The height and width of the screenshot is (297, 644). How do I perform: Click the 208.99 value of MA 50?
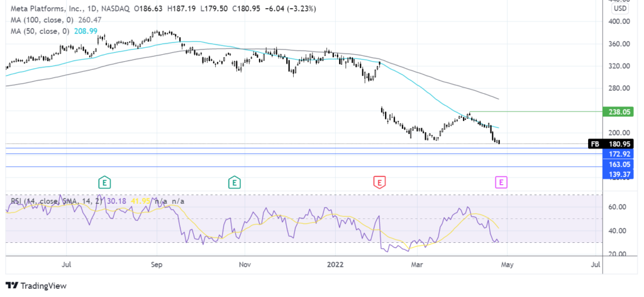[x=84, y=31]
